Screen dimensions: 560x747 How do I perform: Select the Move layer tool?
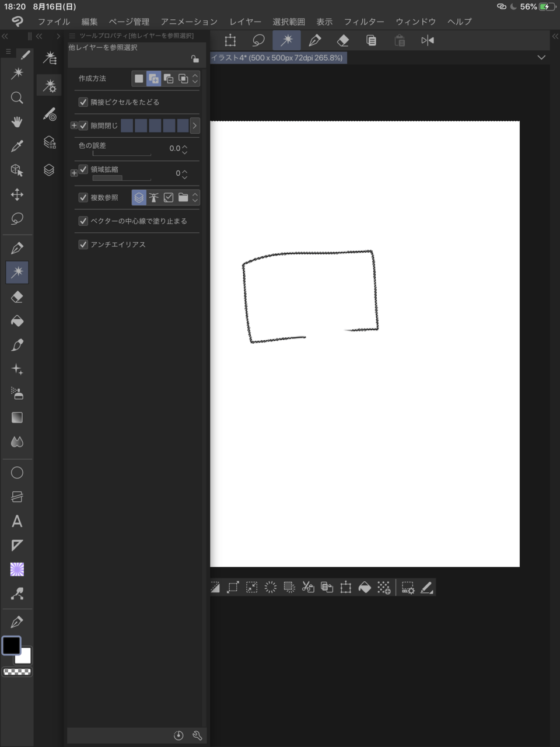(x=17, y=194)
